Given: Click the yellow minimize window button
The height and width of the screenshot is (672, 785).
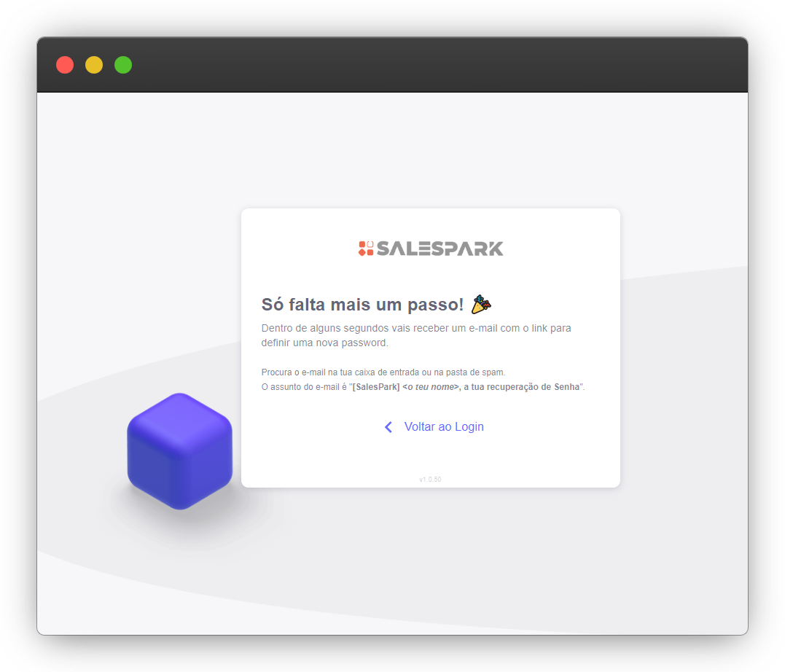Looking at the screenshot, I should (x=94, y=65).
